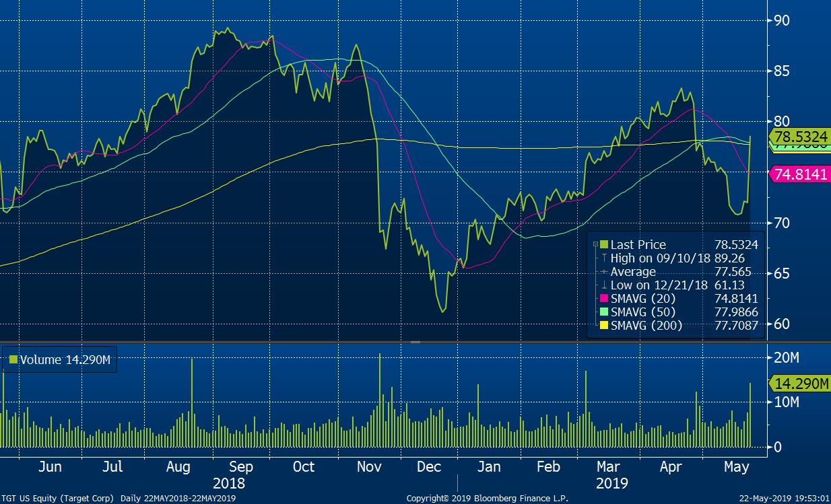Image resolution: width=831 pixels, height=504 pixels.
Task: Click the Sep month label on time axis
Action: pyautogui.click(x=241, y=467)
